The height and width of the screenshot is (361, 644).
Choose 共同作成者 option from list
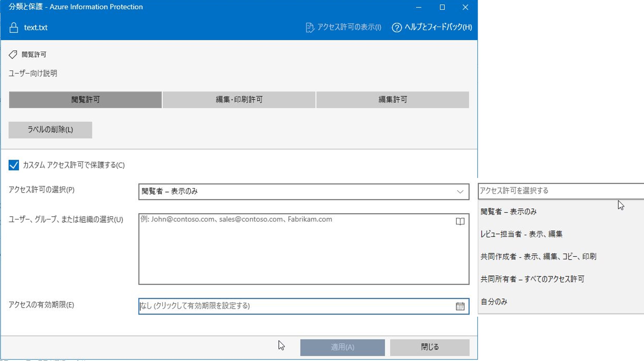561,257
